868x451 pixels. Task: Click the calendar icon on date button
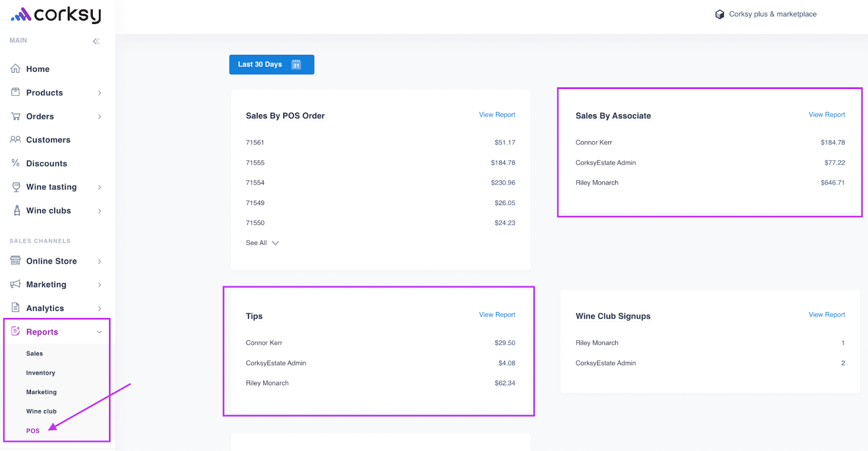pyautogui.click(x=296, y=65)
